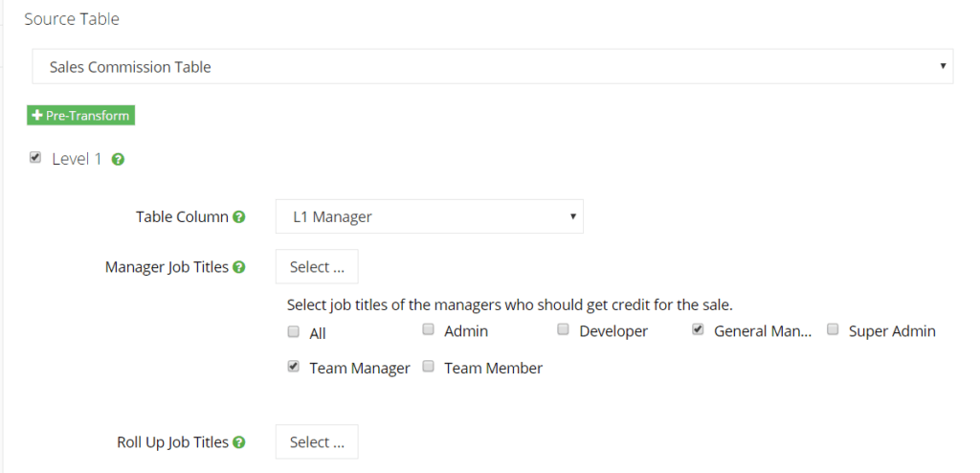Open the Sales Commission Table source dropdown
This screenshot has height=473, width=980.
(x=493, y=66)
